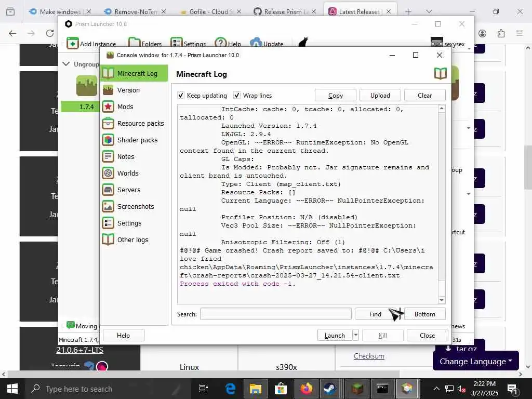Screen dimensions: 532x399
Task: Click the Windows Start button
Action: click(12, 389)
